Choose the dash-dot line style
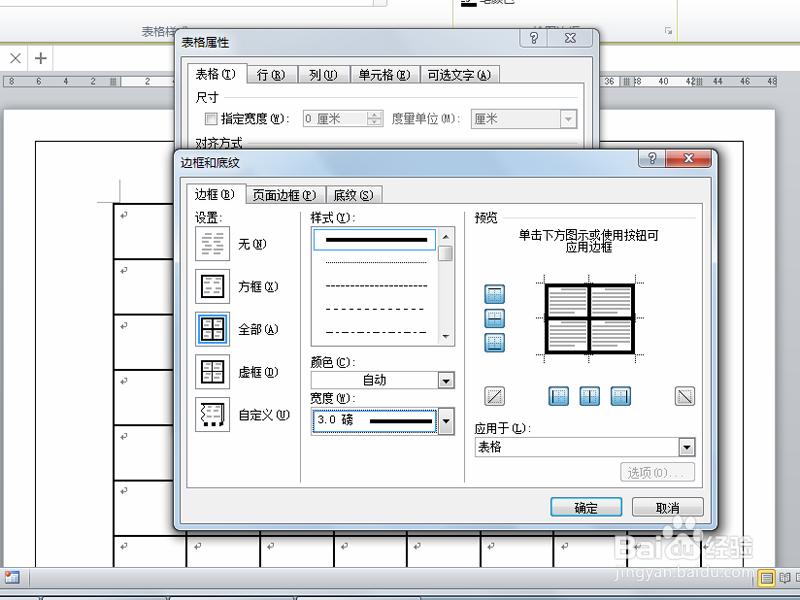 point(375,333)
